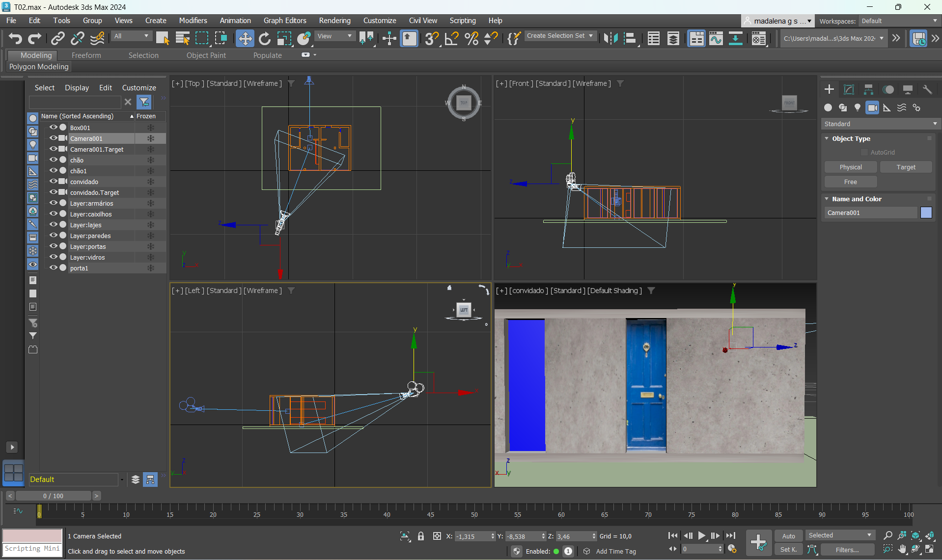Hide the Box001 object via eye icon
This screenshot has width=942, height=560.
[53, 127]
